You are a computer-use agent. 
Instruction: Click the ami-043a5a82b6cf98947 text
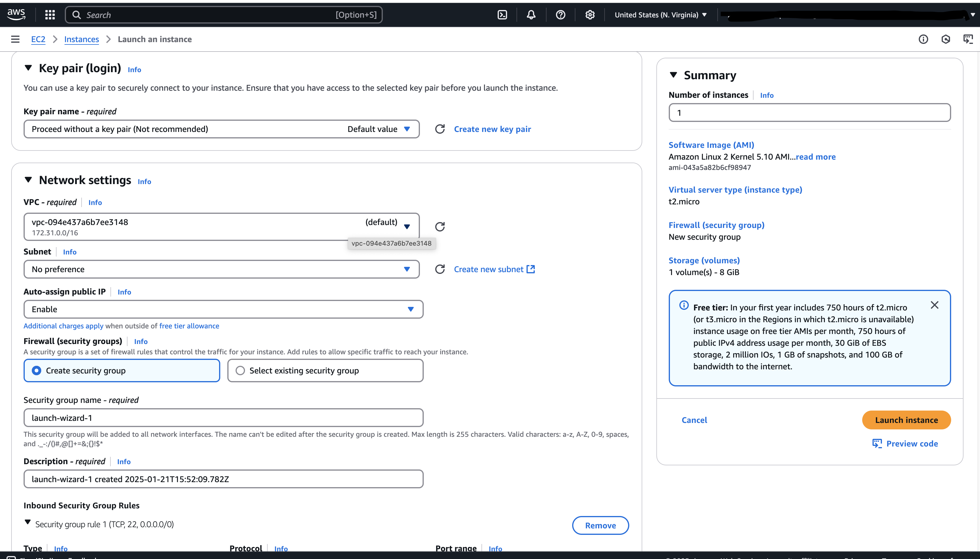pyautogui.click(x=710, y=167)
